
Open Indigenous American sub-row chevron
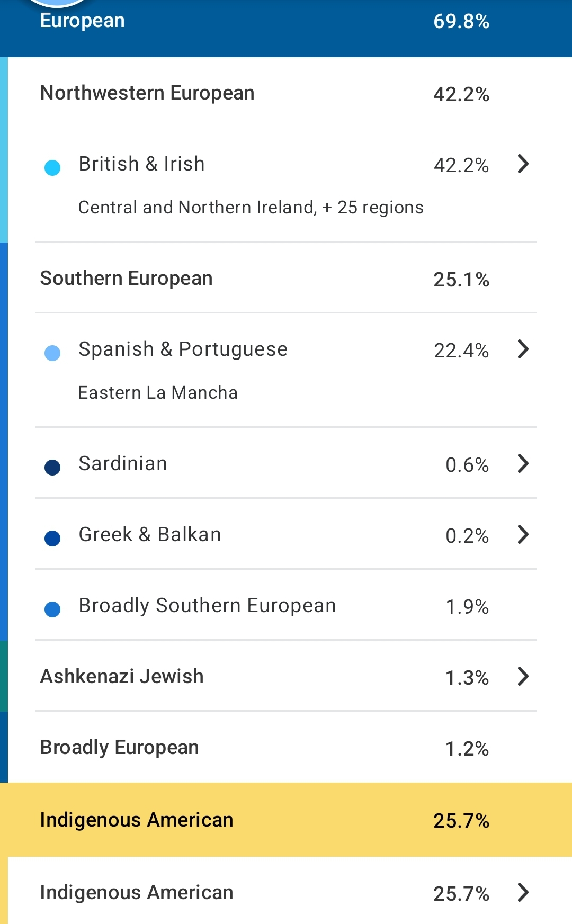[523, 893]
